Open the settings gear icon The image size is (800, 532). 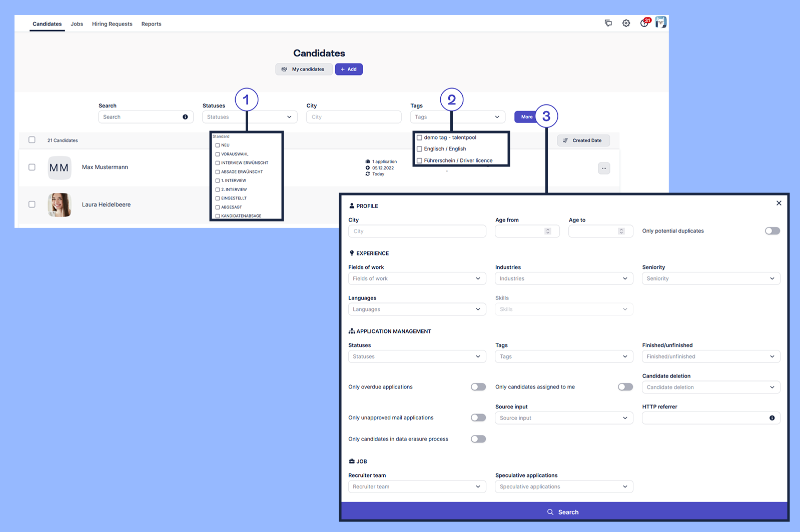pos(626,23)
